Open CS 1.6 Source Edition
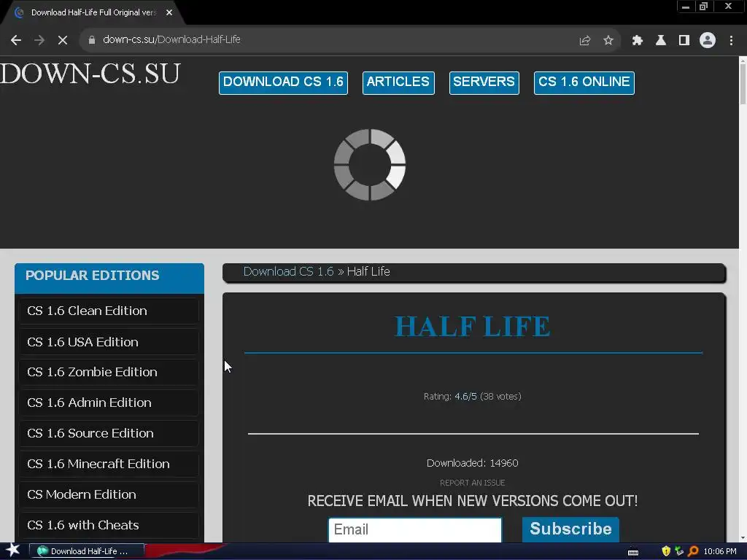This screenshot has width=747, height=560. pos(109,433)
